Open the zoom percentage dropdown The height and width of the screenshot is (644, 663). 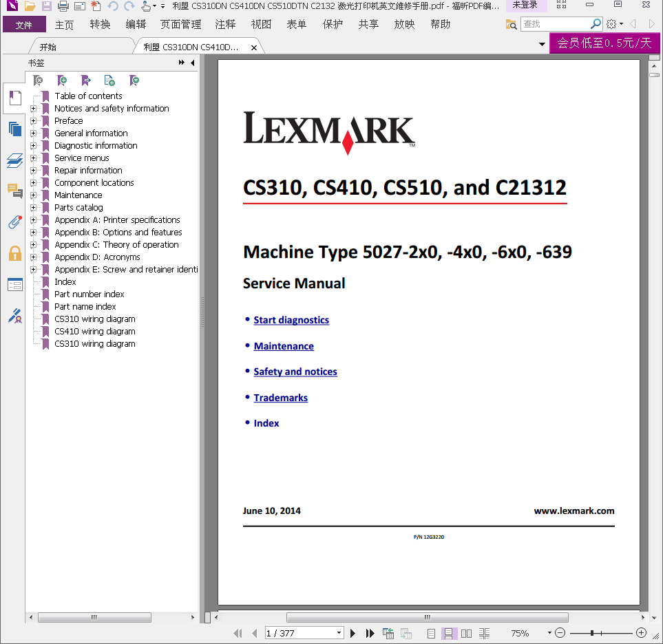click(x=549, y=632)
